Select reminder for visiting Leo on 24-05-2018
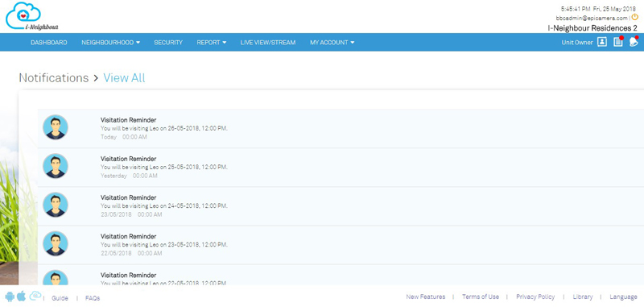The image size is (644, 307). [341, 206]
